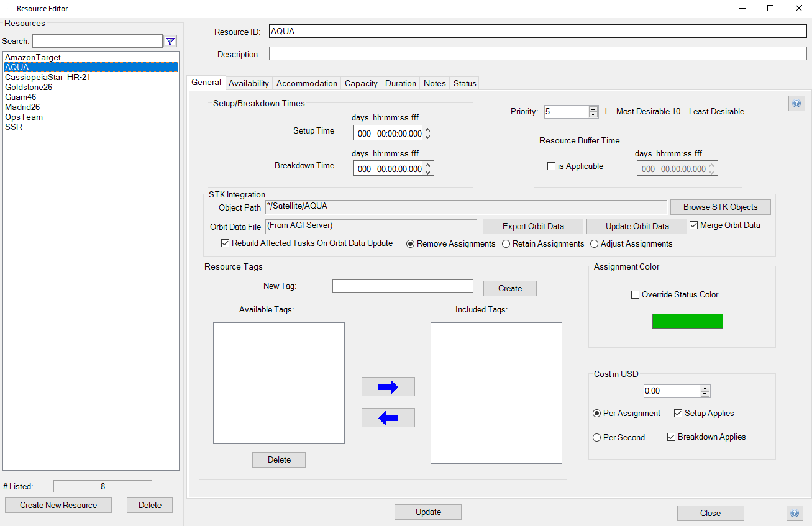Screen dimensions: 812x526
Task: Click into the New Tag text field
Action: [x=403, y=286]
